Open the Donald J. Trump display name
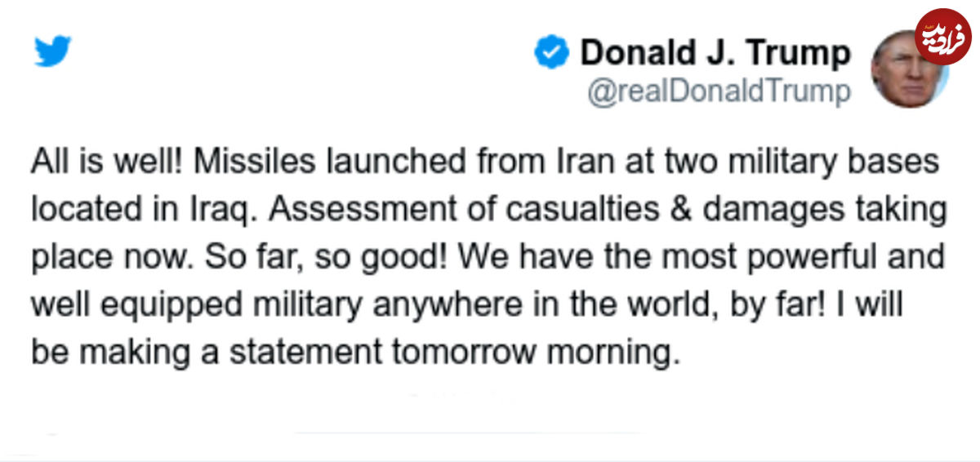The width and height of the screenshot is (980, 462). (x=715, y=53)
